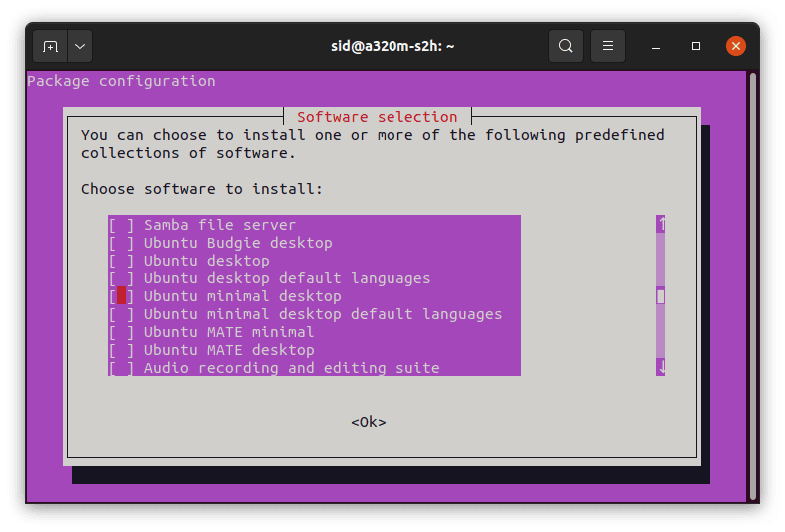The width and height of the screenshot is (785, 532).
Task: Open the terminal search
Action: pyautogui.click(x=565, y=46)
